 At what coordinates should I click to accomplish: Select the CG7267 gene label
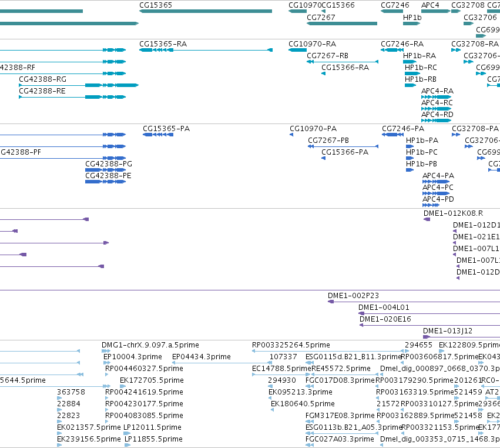321,18
